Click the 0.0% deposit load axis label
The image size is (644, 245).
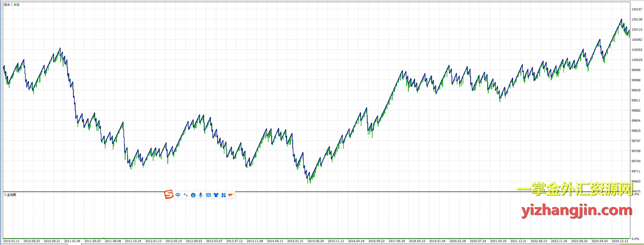(635, 239)
